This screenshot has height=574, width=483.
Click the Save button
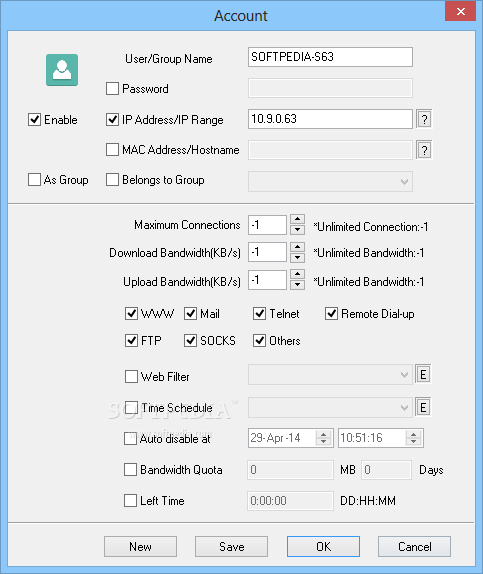[x=231, y=547]
